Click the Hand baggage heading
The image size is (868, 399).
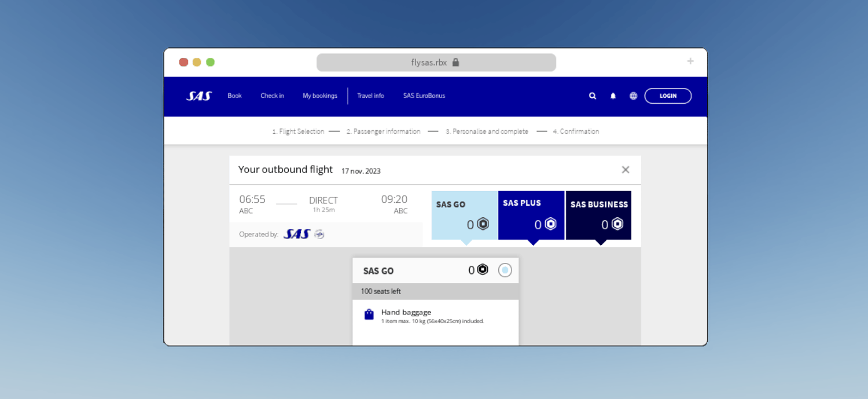406,312
